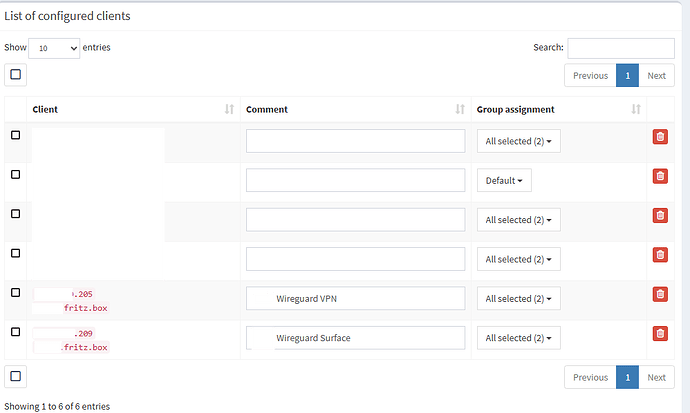Image resolution: width=690 pixels, height=413 pixels.
Task: Remove the Wireguard VPN client entry
Action: (659, 294)
